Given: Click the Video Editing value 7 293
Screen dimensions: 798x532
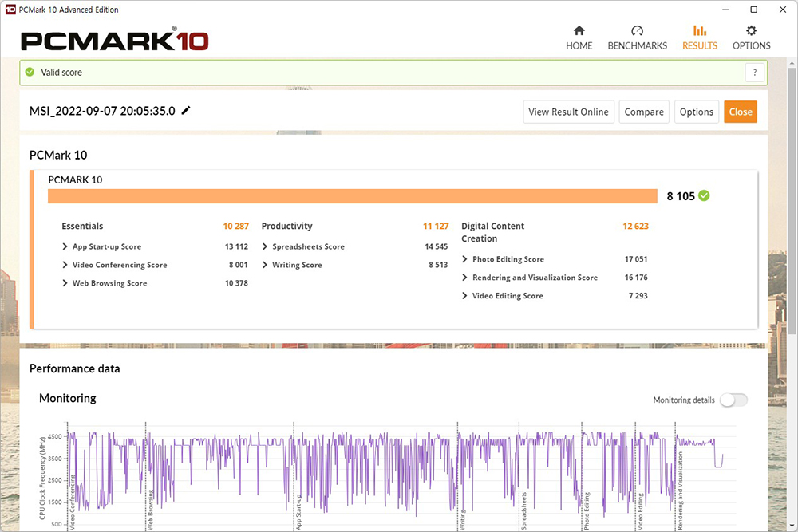Looking at the screenshot, I should [638, 296].
